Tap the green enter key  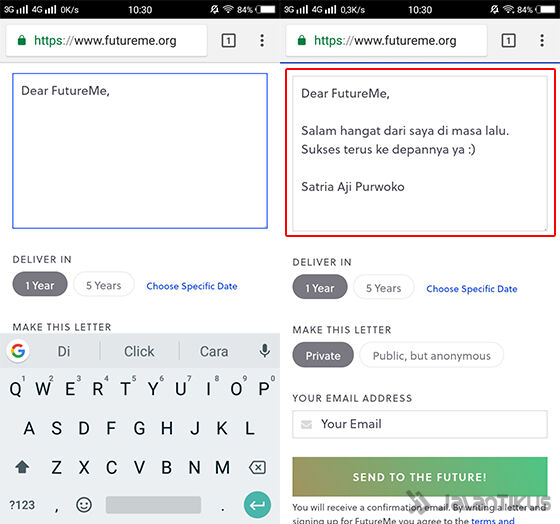click(x=257, y=505)
